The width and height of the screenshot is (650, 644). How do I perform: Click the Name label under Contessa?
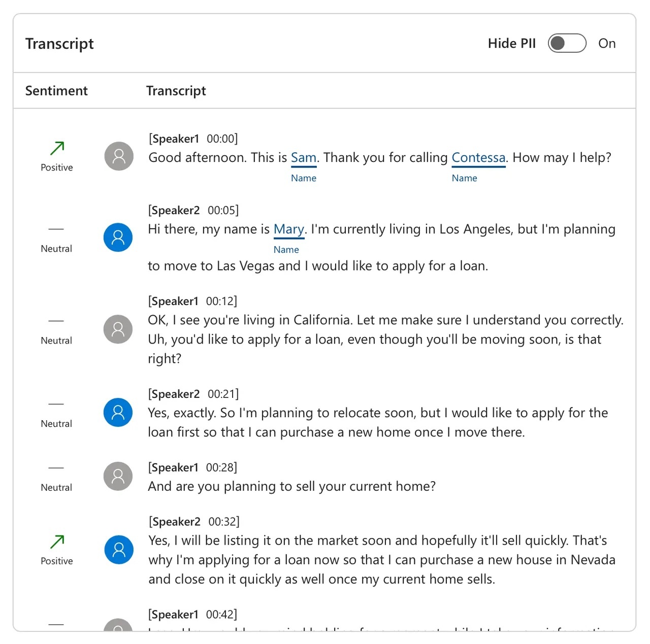pyautogui.click(x=464, y=178)
